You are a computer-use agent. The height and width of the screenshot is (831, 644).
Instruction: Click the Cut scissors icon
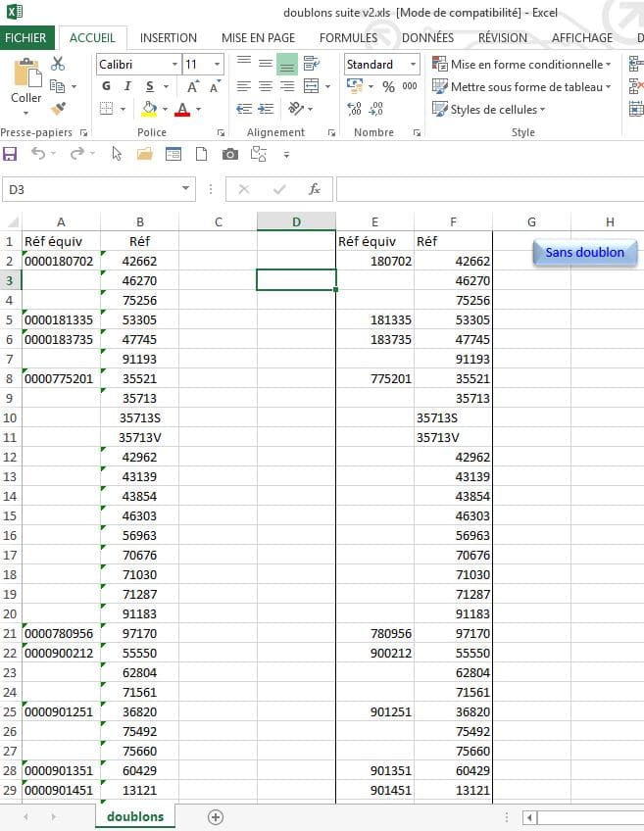(58, 64)
